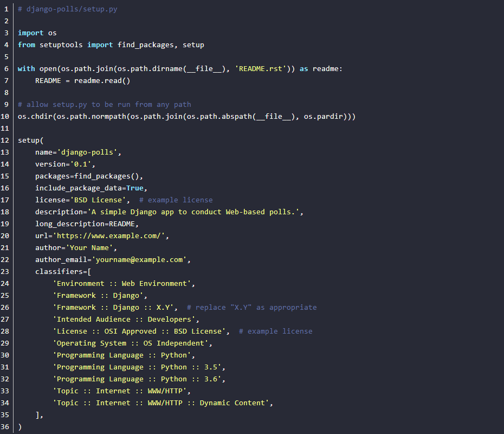The width and height of the screenshot is (504, 434).
Task: Click 'License :: OSI Approved :: BSD License' classifier
Action: (139, 331)
